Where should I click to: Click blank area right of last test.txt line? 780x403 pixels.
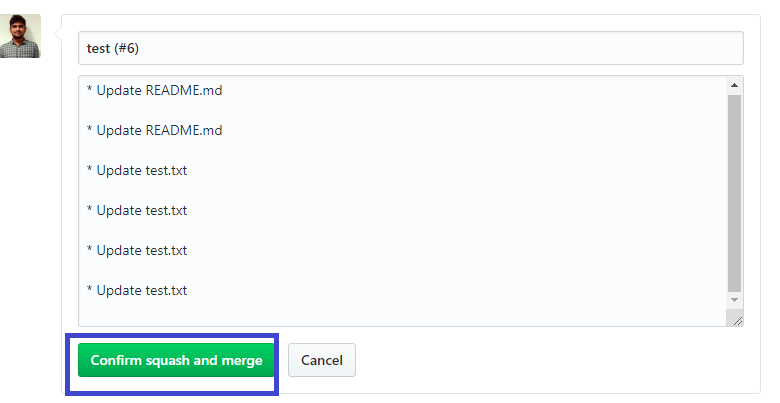point(450,290)
